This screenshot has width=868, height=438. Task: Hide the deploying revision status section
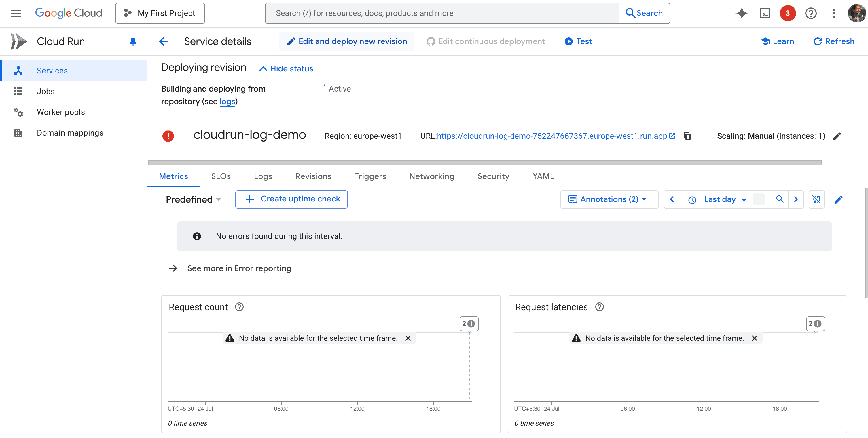pos(285,68)
